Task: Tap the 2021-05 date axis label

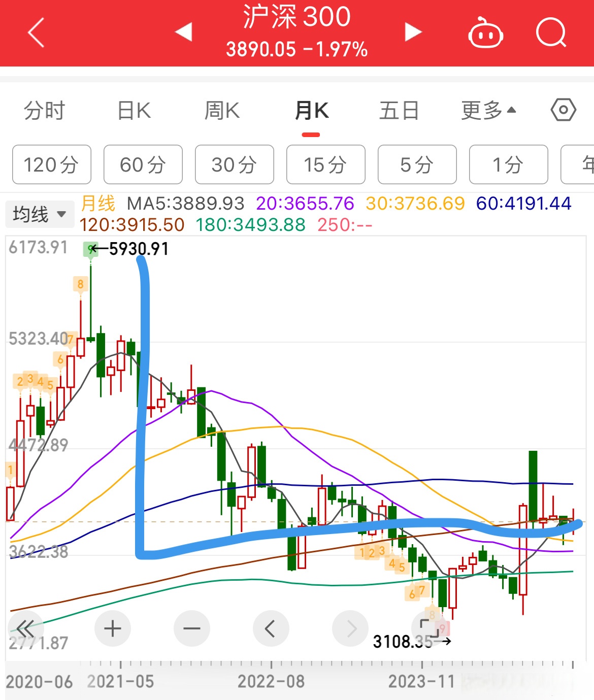Action: click(120, 681)
